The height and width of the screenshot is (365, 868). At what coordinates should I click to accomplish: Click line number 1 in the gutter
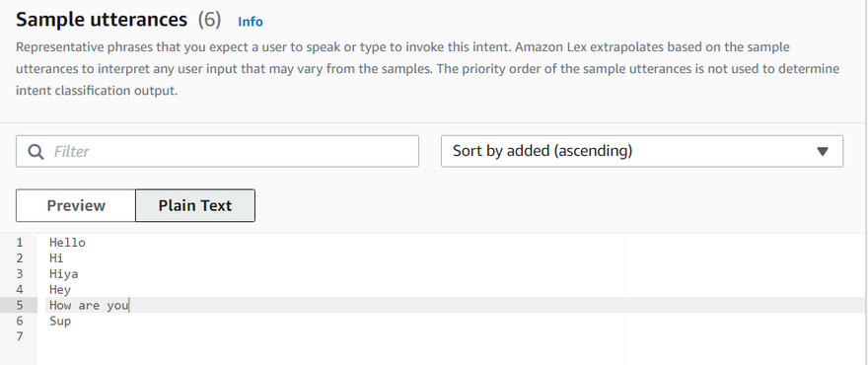(20, 242)
